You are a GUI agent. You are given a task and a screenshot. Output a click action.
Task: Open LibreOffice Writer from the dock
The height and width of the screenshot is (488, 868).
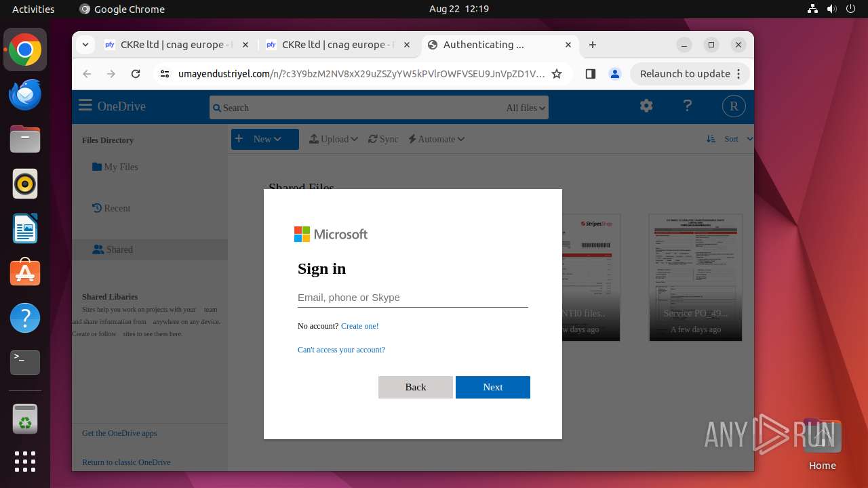click(25, 228)
